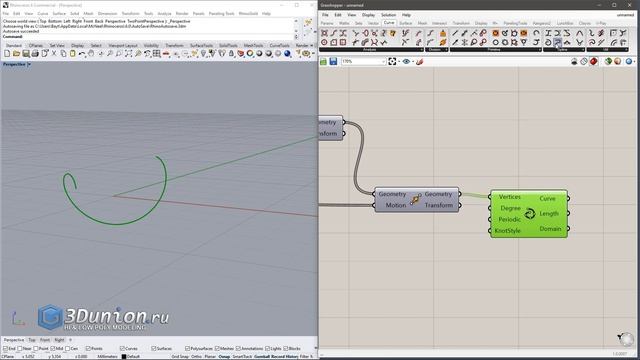Click red sketch pen icon in Grasshopper toolbar
The image size is (640, 360).
point(420,62)
